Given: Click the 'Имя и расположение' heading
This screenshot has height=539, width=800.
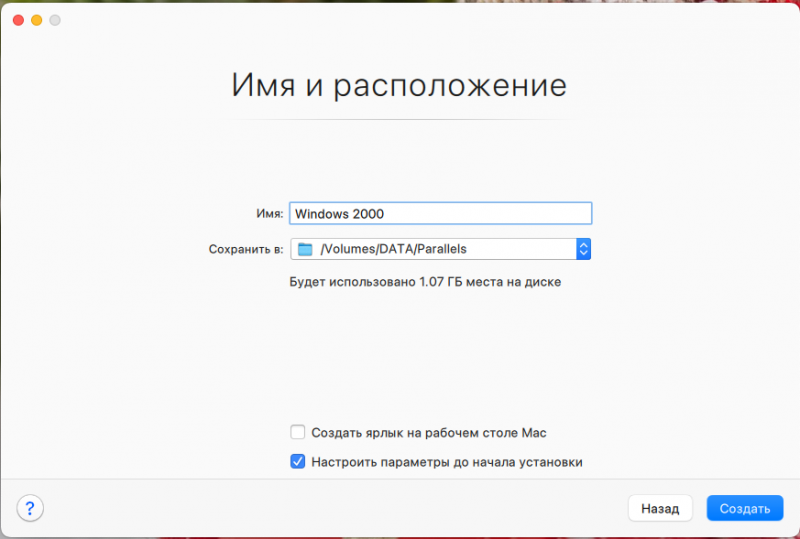Looking at the screenshot, I should (x=399, y=85).
